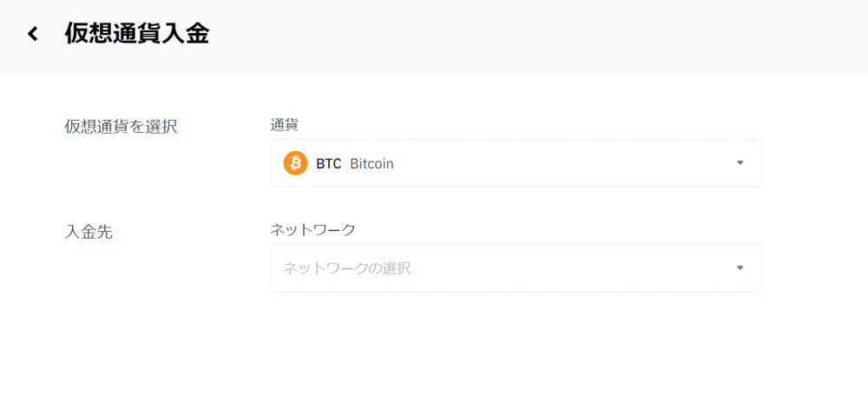Click the 仮想通貨入金 page title

click(137, 34)
